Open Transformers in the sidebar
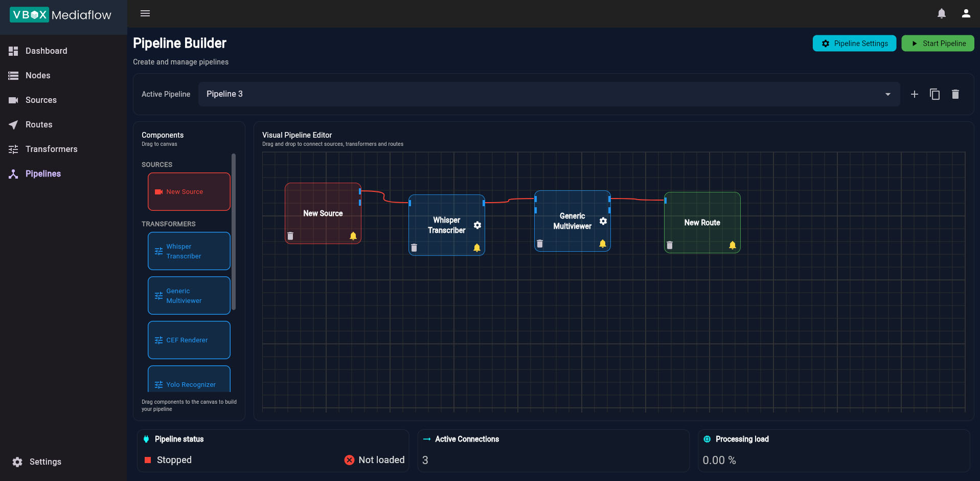 coord(51,149)
